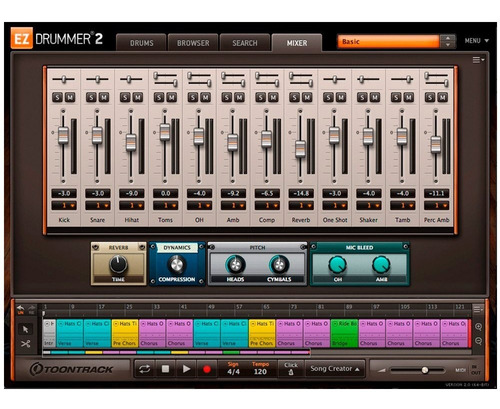This screenshot has width=500, height=409.
Task: Select the scissors cut tool
Action: (25, 343)
